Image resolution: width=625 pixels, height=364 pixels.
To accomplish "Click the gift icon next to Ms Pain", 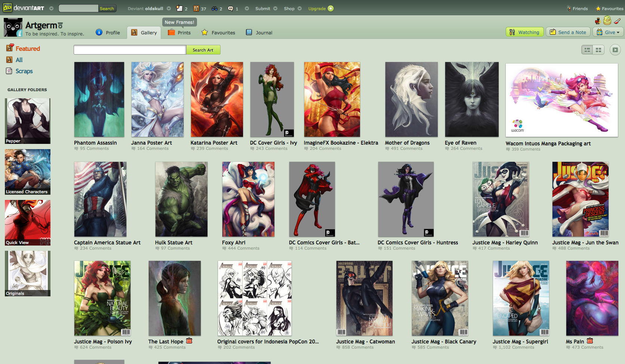I will [590, 340].
